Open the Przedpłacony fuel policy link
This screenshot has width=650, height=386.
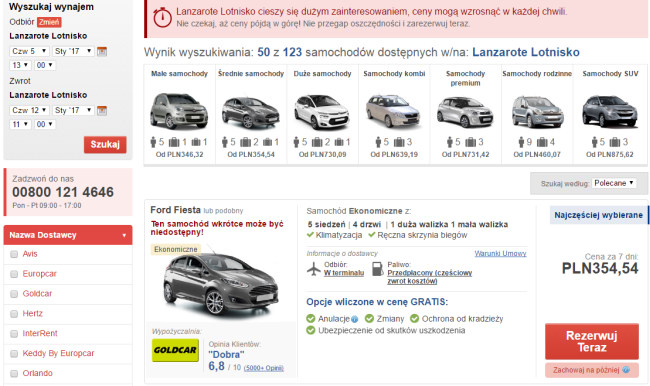[x=430, y=277]
